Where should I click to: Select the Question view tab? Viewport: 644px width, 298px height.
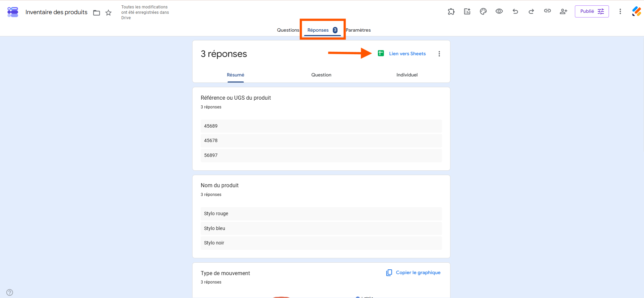click(321, 75)
